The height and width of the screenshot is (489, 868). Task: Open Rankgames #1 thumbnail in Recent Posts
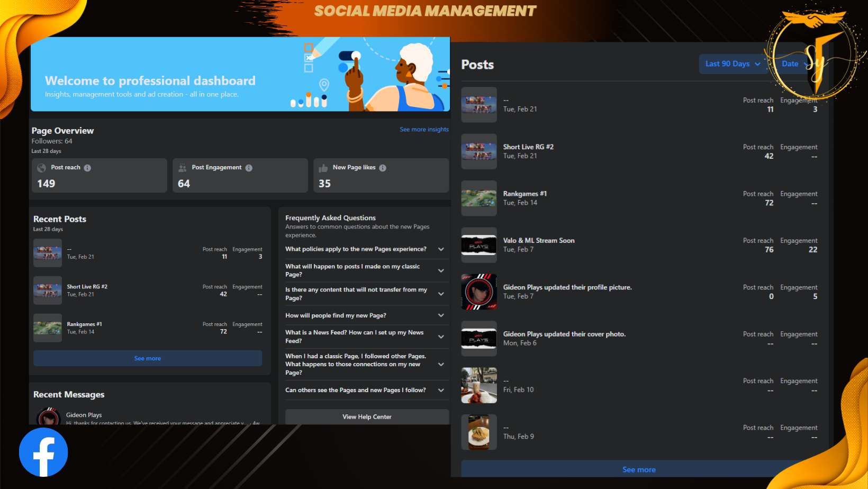point(48,328)
